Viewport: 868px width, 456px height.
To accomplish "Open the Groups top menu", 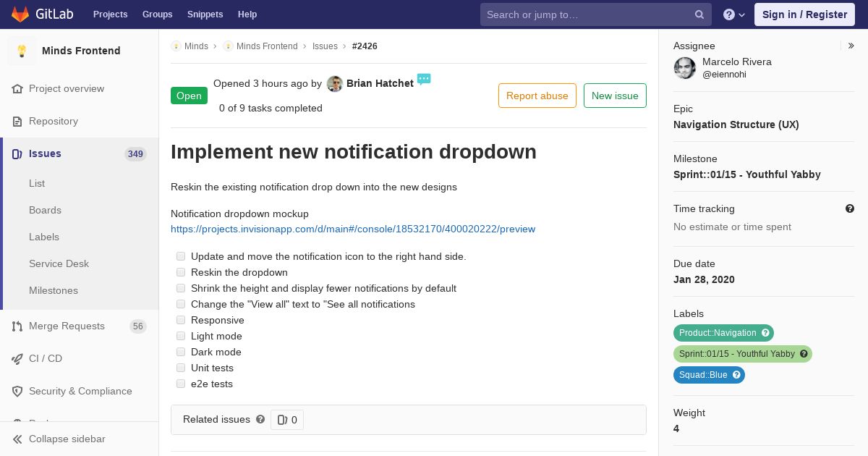I will (157, 14).
